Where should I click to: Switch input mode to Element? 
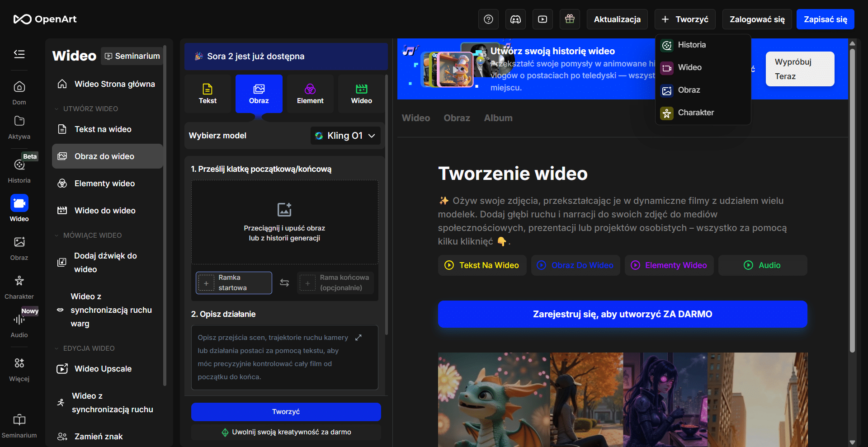310,94
